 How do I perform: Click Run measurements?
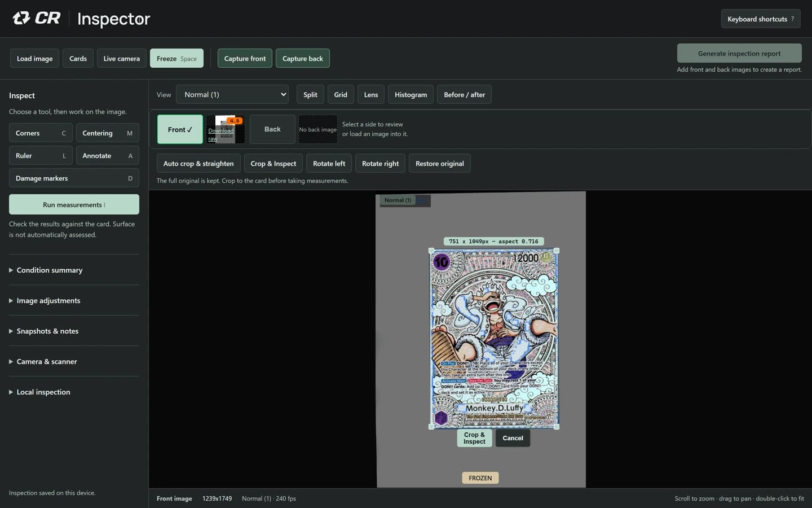coord(74,204)
